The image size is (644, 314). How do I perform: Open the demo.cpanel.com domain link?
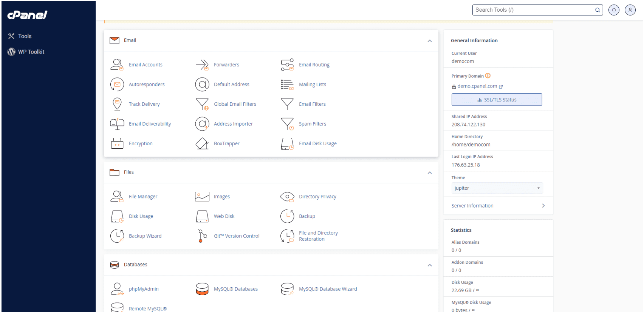pyautogui.click(x=477, y=86)
